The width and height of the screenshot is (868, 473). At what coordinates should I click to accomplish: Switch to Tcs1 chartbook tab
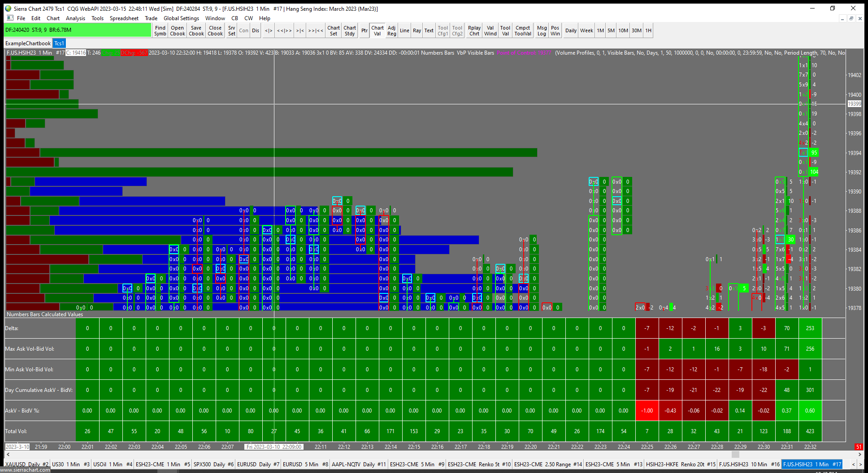[59, 43]
